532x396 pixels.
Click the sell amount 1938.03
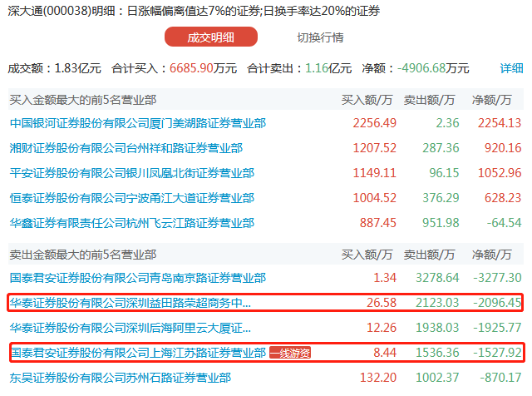437,328
